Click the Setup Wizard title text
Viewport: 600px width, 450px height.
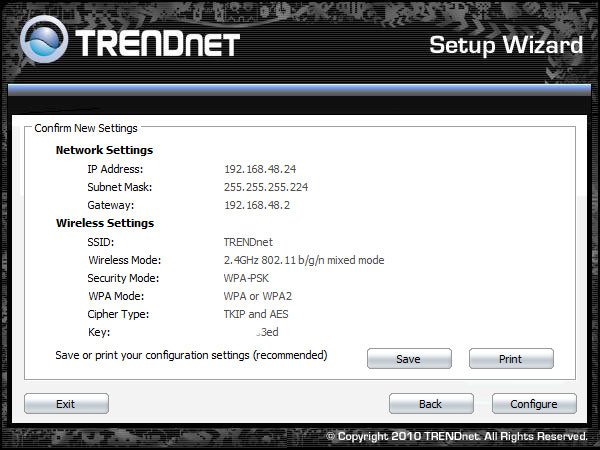point(505,45)
